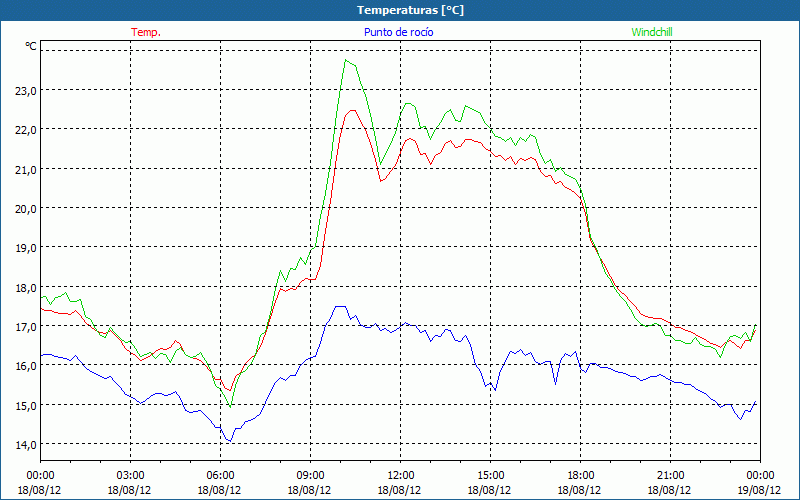800x500 pixels.
Task: Click the 15:00 time axis label
Action: click(490, 476)
